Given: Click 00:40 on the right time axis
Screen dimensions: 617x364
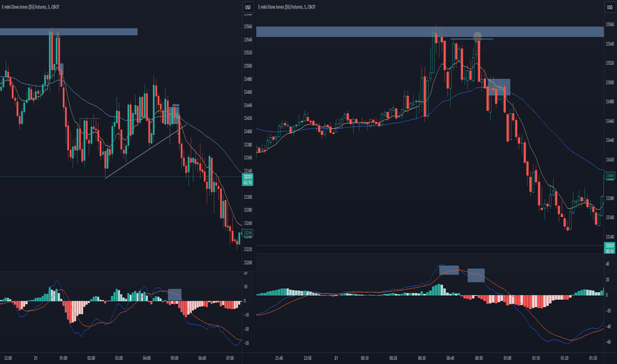Looking at the screenshot, I should pyautogui.click(x=450, y=358).
